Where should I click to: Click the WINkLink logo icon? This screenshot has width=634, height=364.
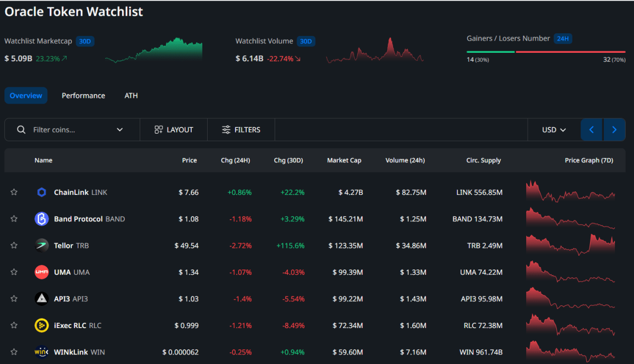(x=42, y=352)
